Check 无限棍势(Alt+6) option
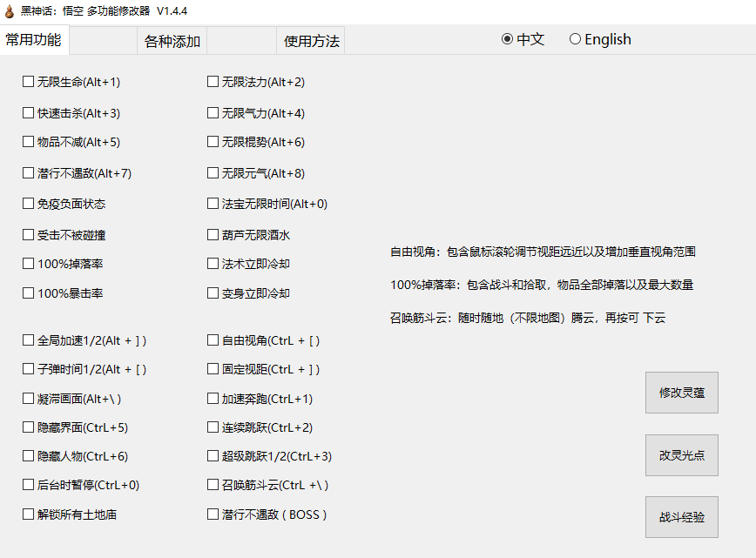This screenshot has width=756, height=558. (x=213, y=142)
